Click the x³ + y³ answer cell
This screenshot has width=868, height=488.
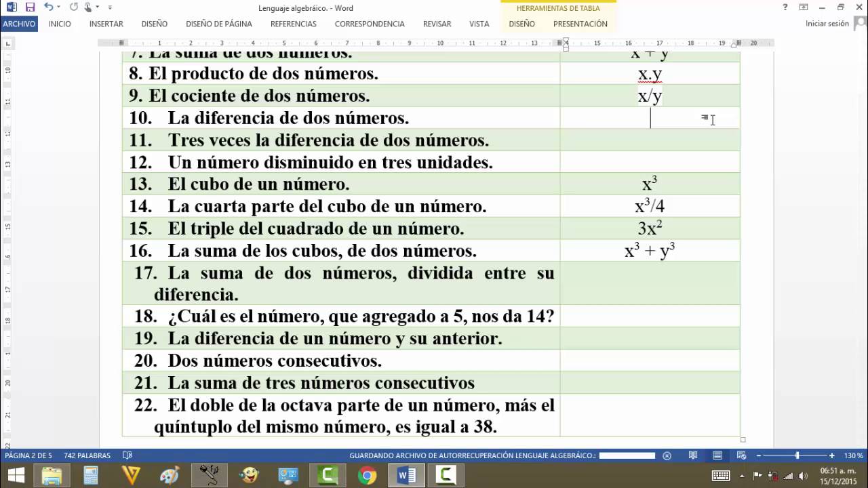click(650, 251)
